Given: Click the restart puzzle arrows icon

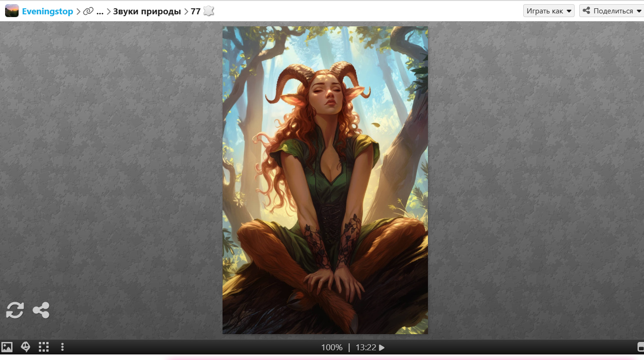Looking at the screenshot, I should click(x=15, y=310).
